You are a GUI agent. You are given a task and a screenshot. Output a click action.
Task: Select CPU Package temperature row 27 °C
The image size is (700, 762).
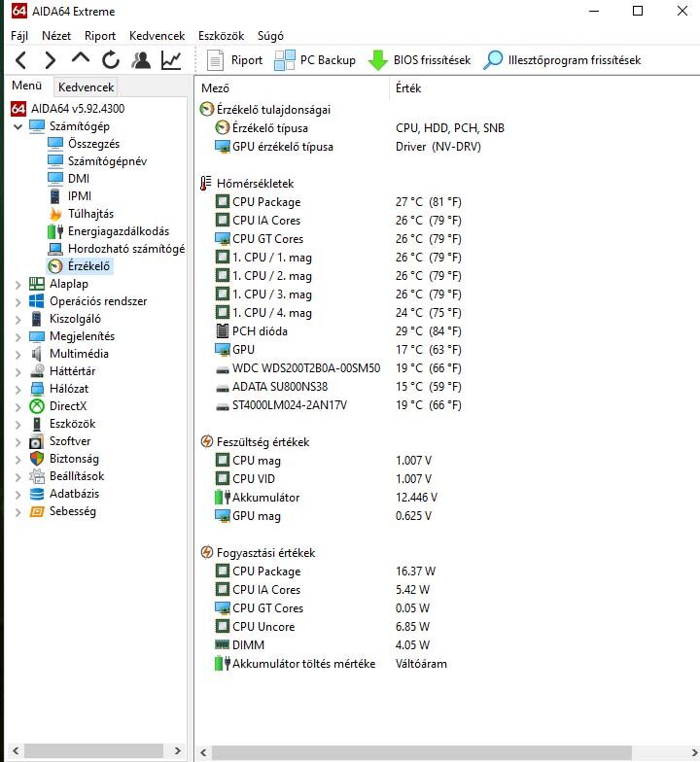coord(338,202)
